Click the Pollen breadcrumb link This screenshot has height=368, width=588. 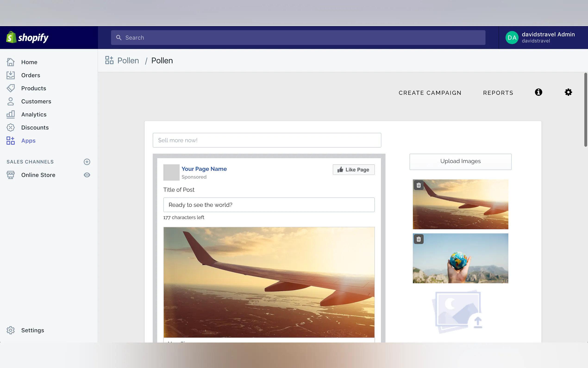click(128, 61)
